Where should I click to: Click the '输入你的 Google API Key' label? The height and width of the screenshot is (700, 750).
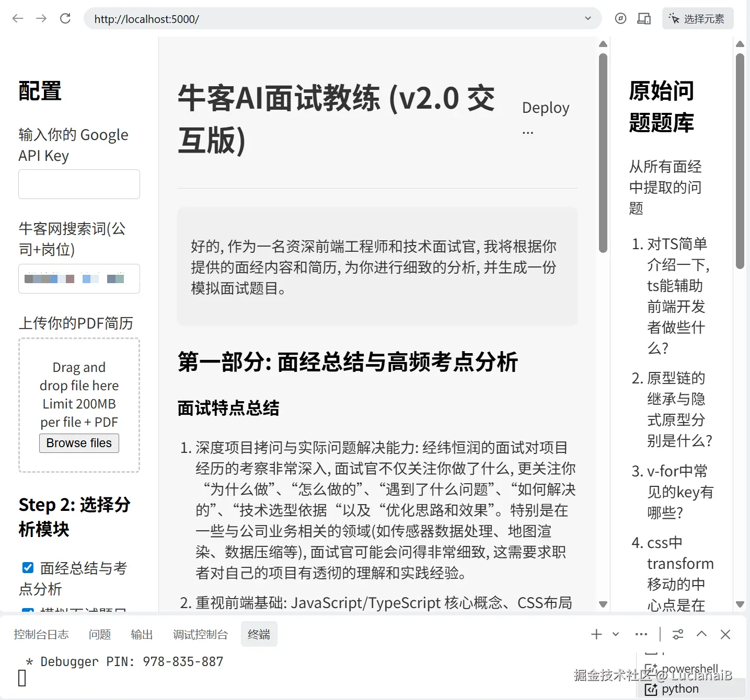74,145
